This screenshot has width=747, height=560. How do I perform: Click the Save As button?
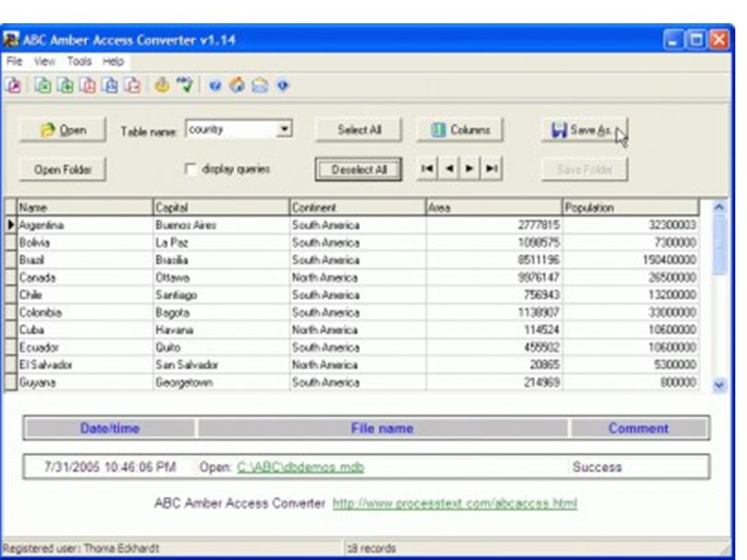pos(584,130)
